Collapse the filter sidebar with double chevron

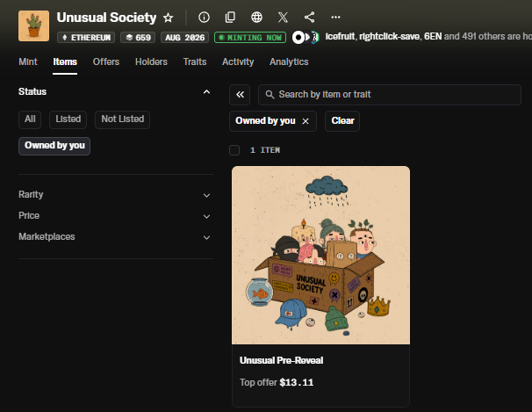[240, 95]
